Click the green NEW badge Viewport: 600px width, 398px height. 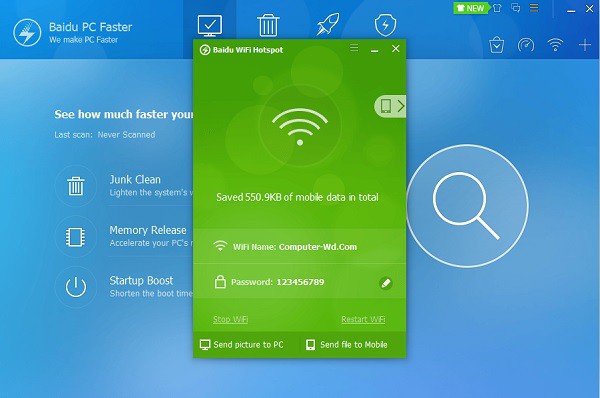pos(471,8)
